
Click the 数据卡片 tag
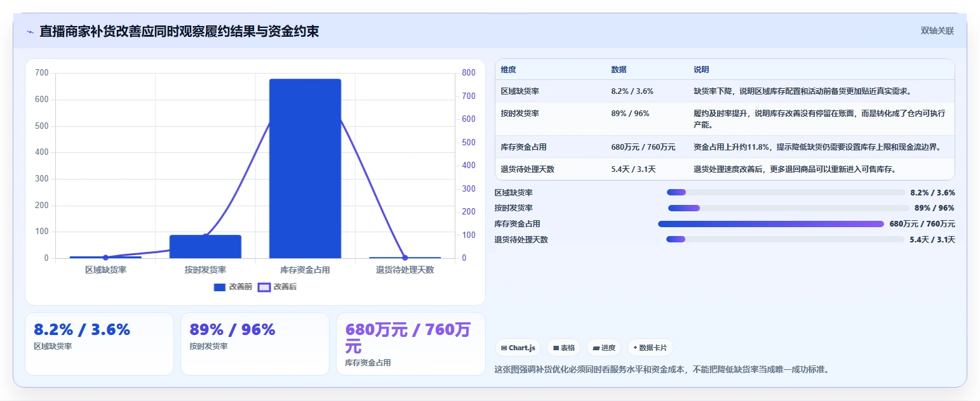click(x=650, y=348)
